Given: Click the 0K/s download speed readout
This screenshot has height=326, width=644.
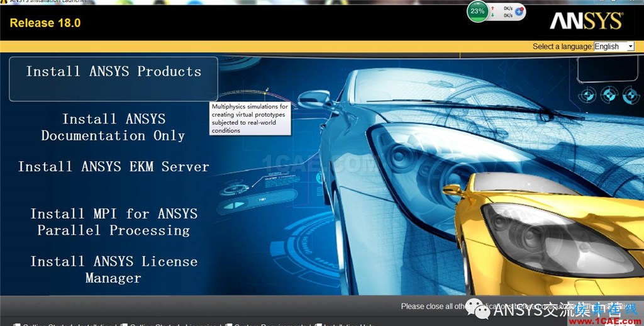Looking at the screenshot, I should point(508,15).
